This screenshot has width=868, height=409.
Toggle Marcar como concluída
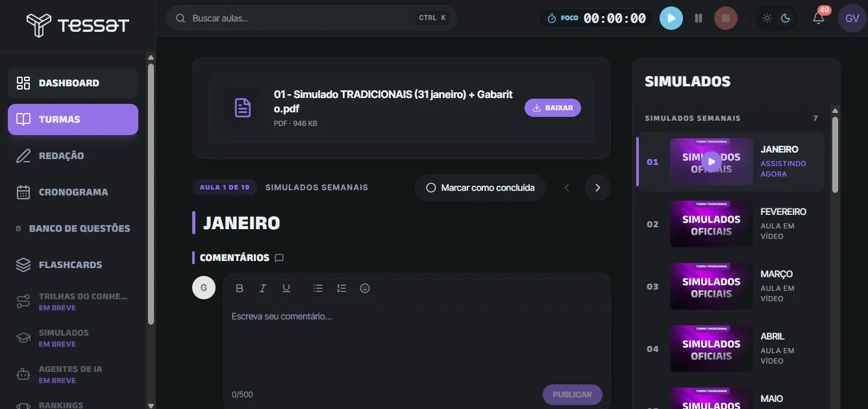[480, 188]
